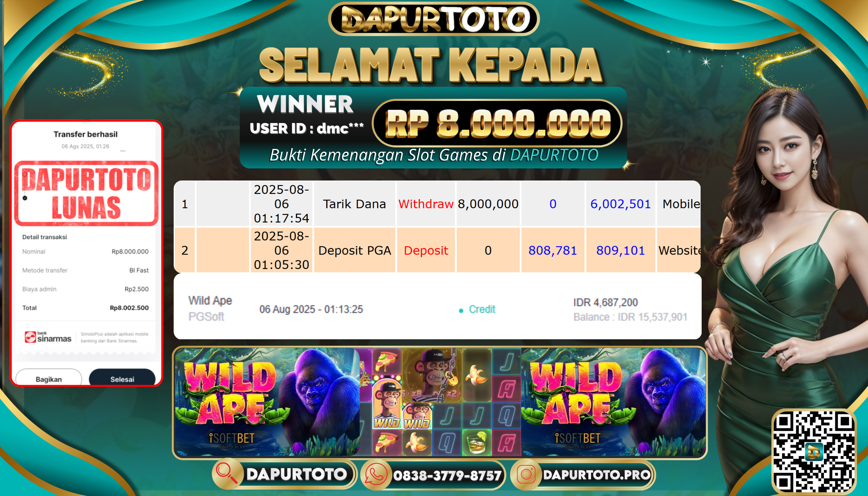Viewport: 868px width, 496px height.
Task: Click the DAPURTOTO LUNAS red stamp
Action: tap(86, 193)
